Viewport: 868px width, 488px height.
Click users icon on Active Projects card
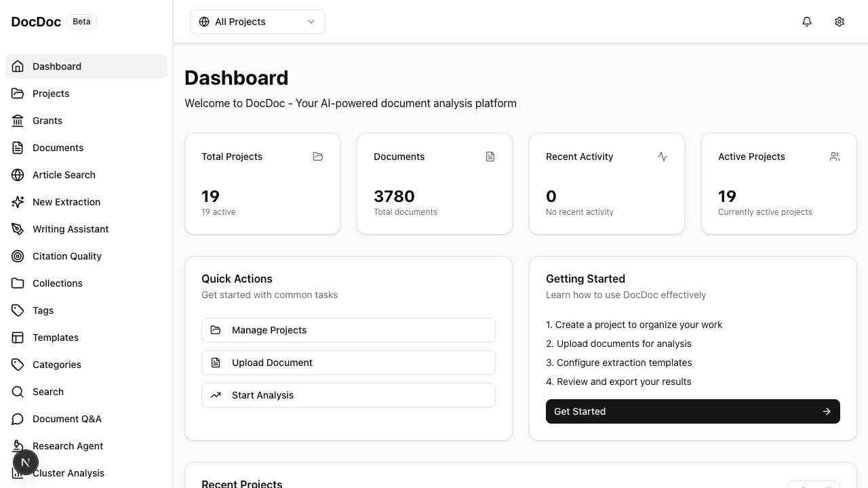pyautogui.click(x=835, y=157)
